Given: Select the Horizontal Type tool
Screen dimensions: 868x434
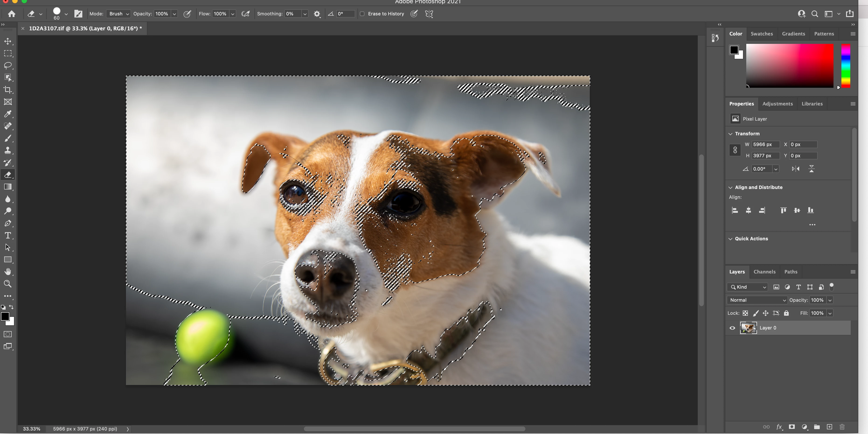Looking at the screenshot, I should click(x=8, y=235).
